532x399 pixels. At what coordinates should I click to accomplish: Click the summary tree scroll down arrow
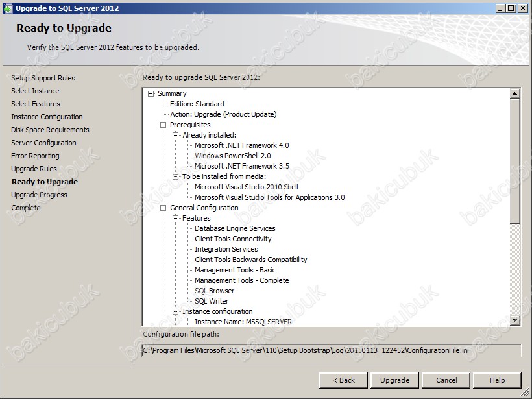[515, 320]
